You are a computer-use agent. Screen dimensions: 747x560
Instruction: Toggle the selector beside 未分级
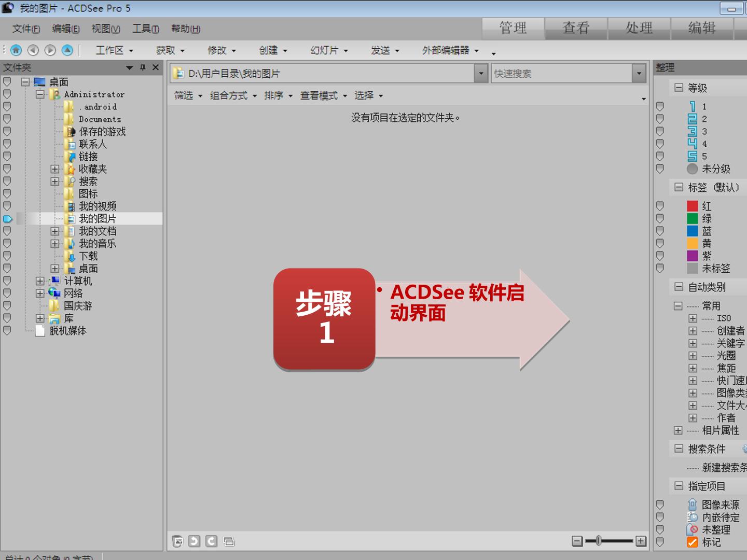(x=660, y=169)
